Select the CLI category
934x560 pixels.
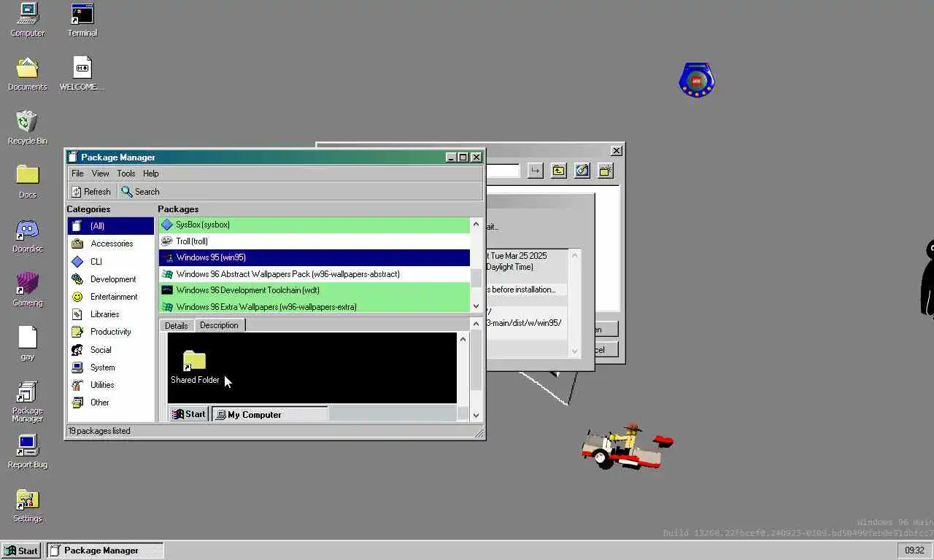point(111,261)
